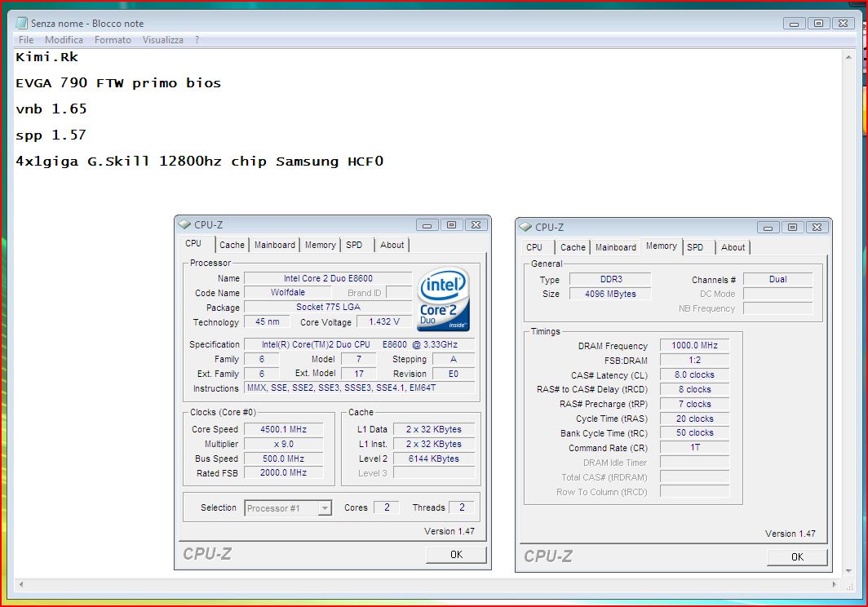Screen dimensions: 868x607
Task: Close the right CPU-Z window
Action: (x=817, y=227)
